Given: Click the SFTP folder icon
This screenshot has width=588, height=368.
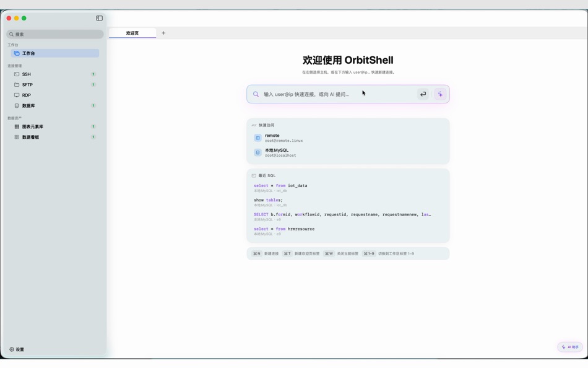Looking at the screenshot, I should [x=17, y=85].
